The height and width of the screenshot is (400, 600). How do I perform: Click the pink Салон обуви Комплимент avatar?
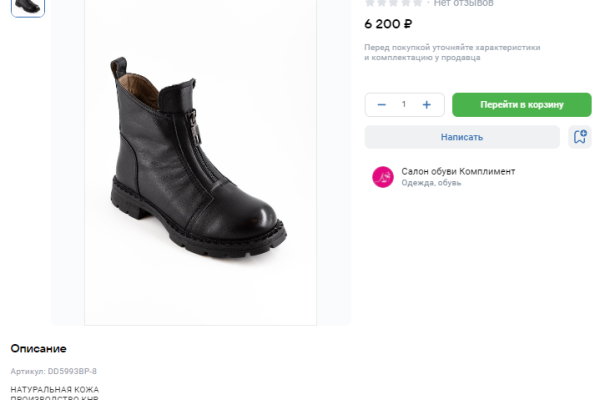click(x=383, y=177)
